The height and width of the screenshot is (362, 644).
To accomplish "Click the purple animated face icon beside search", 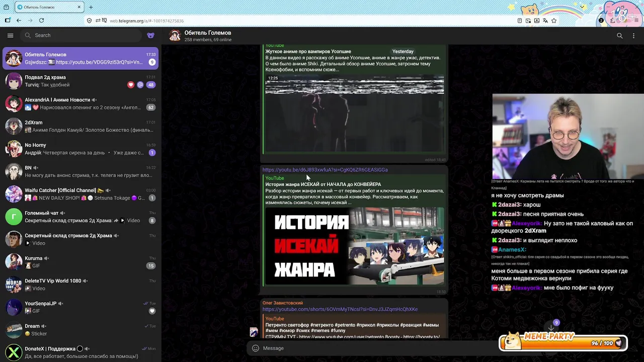I will 151,35.
